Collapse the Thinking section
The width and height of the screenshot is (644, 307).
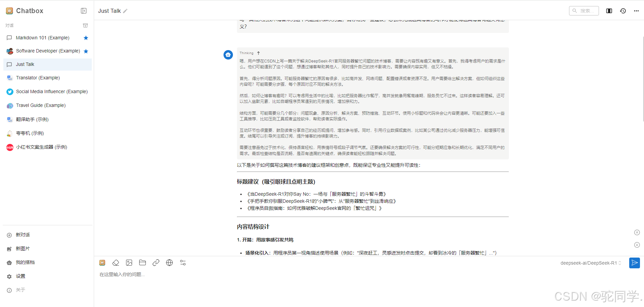tap(258, 53)
